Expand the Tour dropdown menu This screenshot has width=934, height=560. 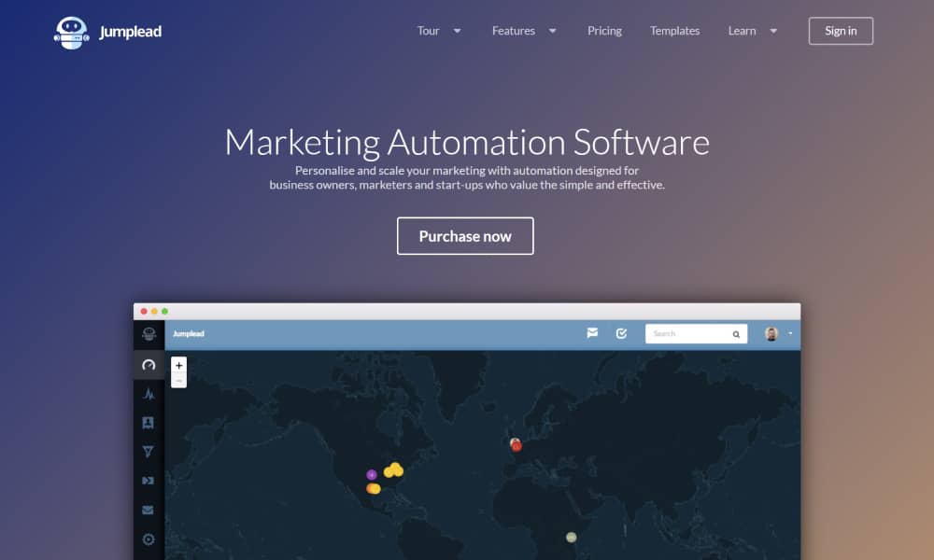439,31
